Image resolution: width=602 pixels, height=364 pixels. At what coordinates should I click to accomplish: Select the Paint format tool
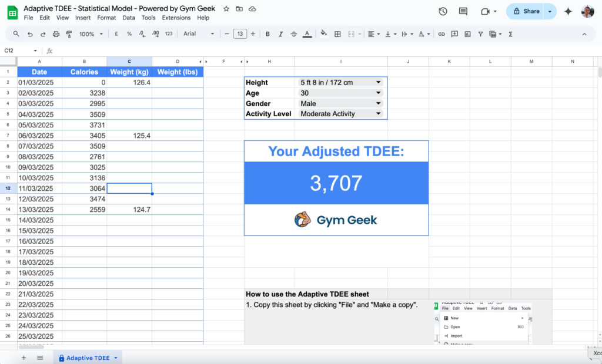pos(68,33)
